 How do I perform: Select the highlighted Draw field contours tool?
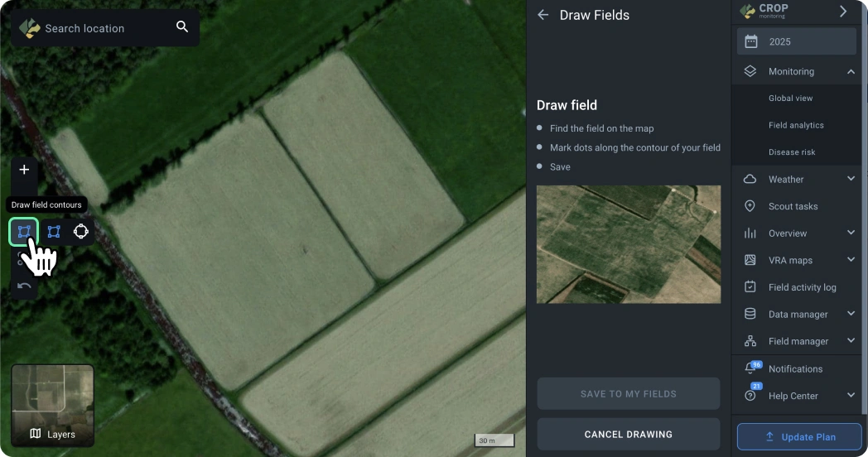24,232
